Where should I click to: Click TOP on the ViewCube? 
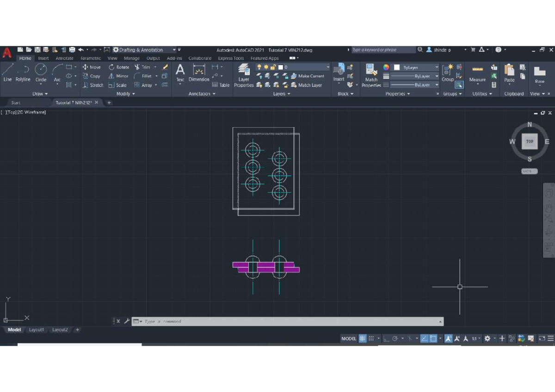[x=529, y=141]
